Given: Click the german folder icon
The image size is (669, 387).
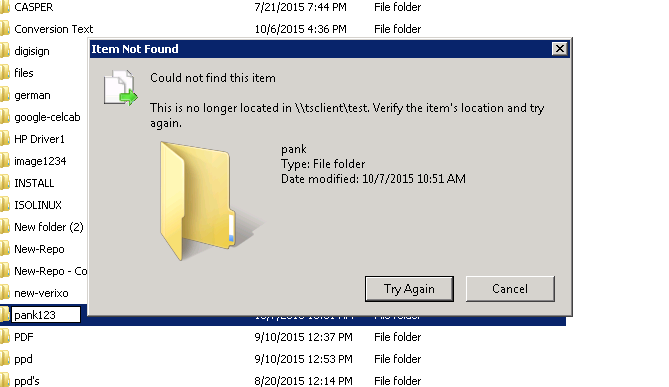Looking at the screenshot, I should 5,95.
